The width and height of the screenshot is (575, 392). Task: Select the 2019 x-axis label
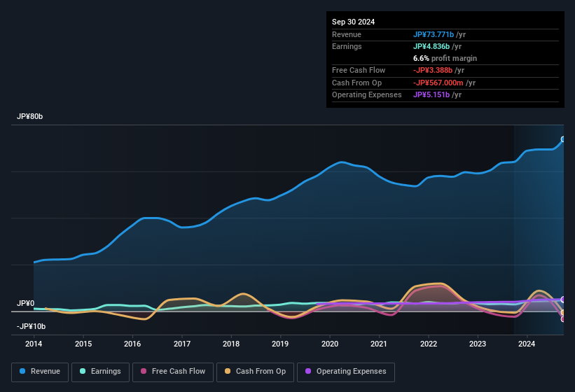coord(280,344)
